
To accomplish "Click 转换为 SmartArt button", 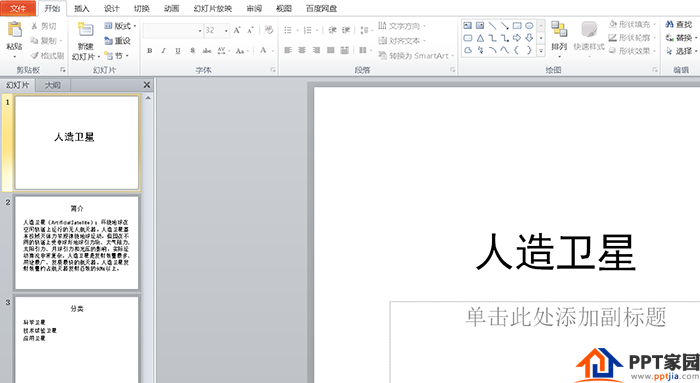I will tap(416, 56).
